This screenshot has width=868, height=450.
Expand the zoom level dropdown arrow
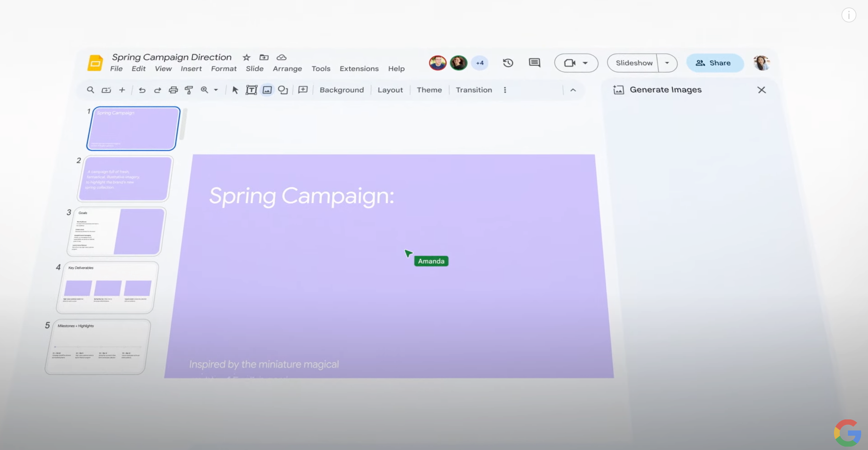[x=216, y=90]
